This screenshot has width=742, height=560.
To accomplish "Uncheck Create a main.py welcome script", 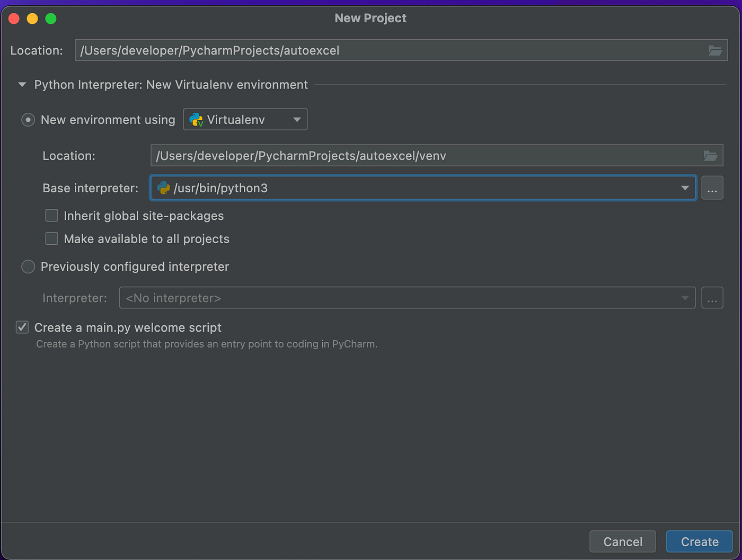I will [x=22, y=327].
